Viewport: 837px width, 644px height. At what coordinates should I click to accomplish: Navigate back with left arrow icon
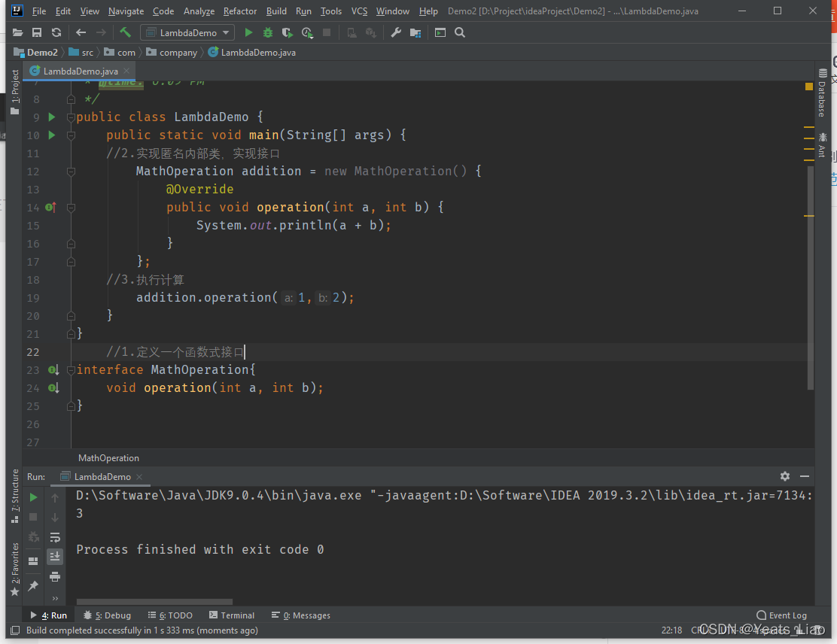(x=81, y=32)
